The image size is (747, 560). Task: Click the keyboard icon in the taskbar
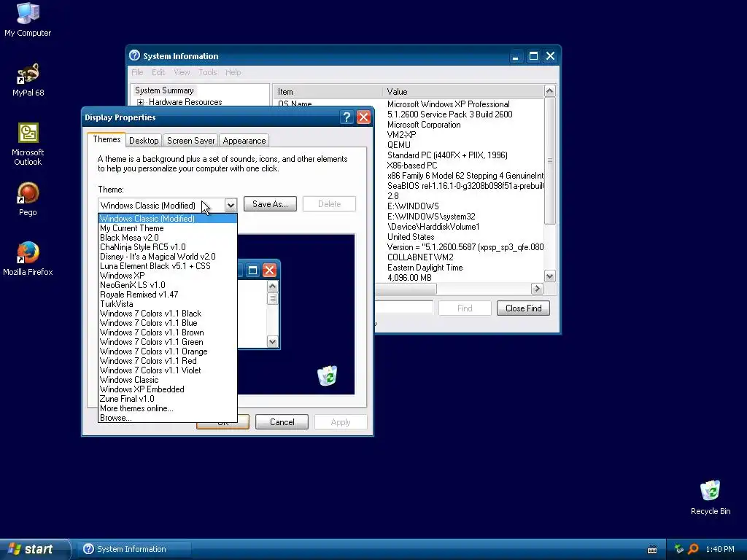click(x=652, y=550)
